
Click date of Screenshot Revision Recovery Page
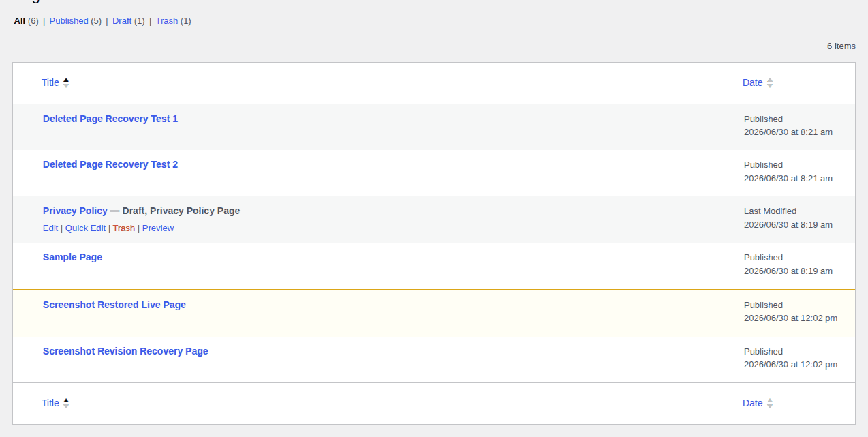(790, 365)
